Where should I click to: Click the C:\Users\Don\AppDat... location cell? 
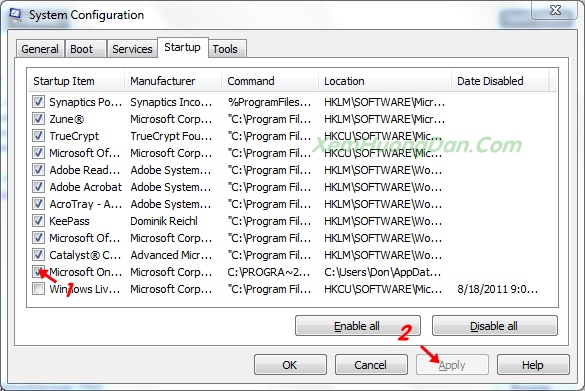pos(382,272)
